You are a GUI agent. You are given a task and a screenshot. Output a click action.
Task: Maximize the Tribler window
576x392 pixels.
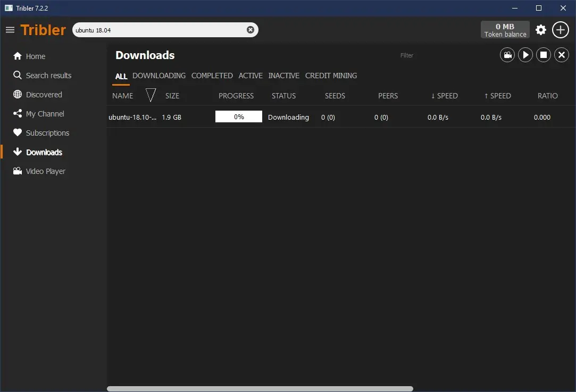539,8
